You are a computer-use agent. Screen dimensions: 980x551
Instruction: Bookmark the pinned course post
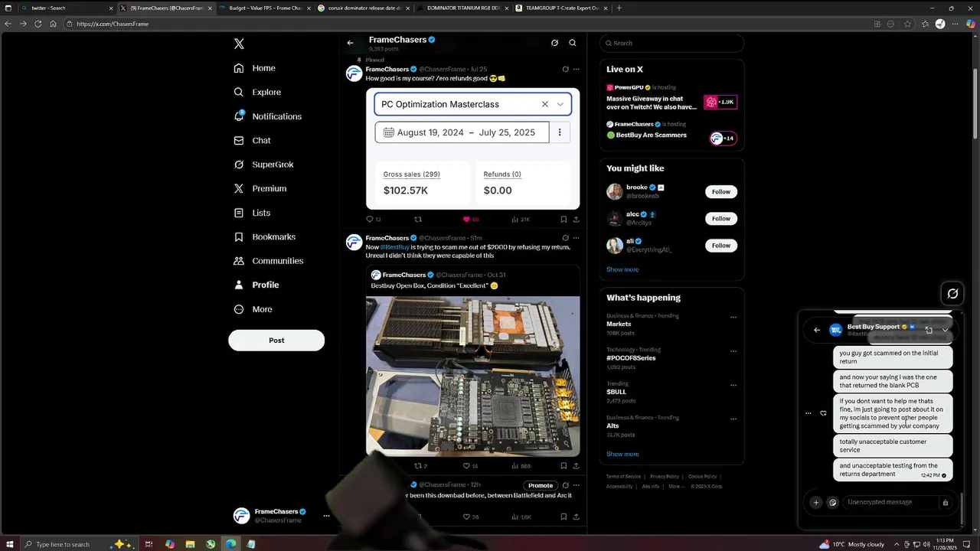coord(563,219)
